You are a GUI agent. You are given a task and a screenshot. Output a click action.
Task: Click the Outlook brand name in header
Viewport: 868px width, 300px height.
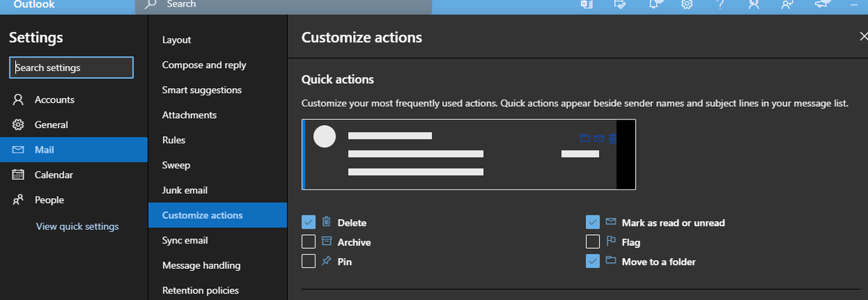33,4
